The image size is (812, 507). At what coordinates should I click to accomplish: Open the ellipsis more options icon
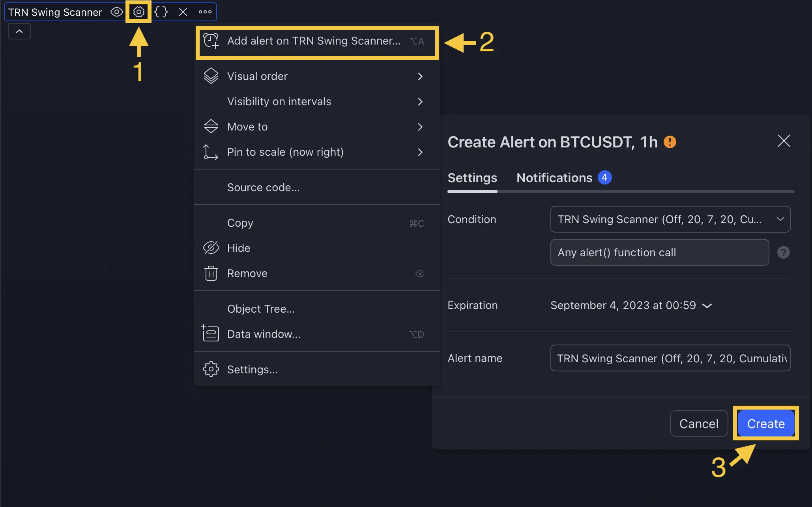[205, 12]
